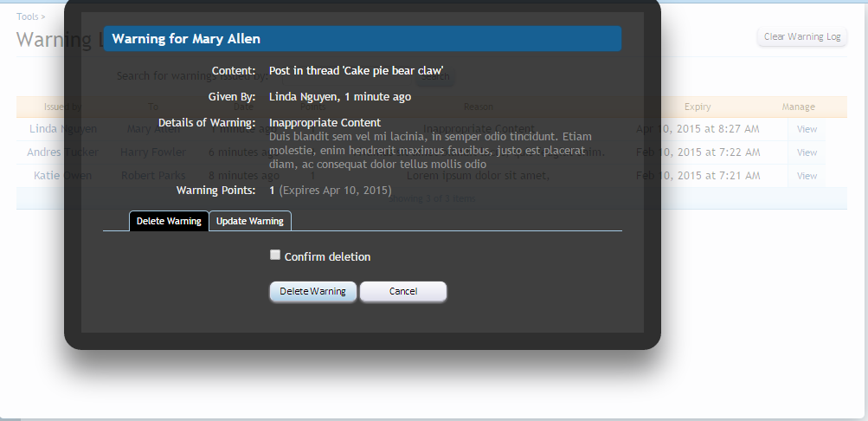Click the Reason column header
This screenshot has height=421, width=868.
click(x=478, y=107)
